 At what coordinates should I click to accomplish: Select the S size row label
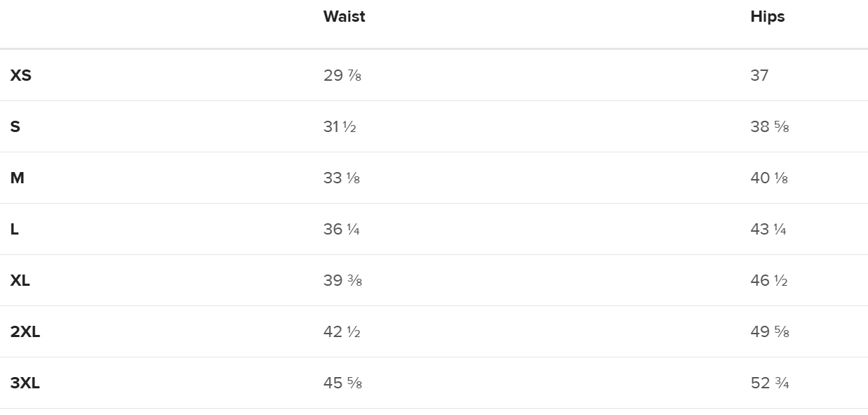click(15, 126)
